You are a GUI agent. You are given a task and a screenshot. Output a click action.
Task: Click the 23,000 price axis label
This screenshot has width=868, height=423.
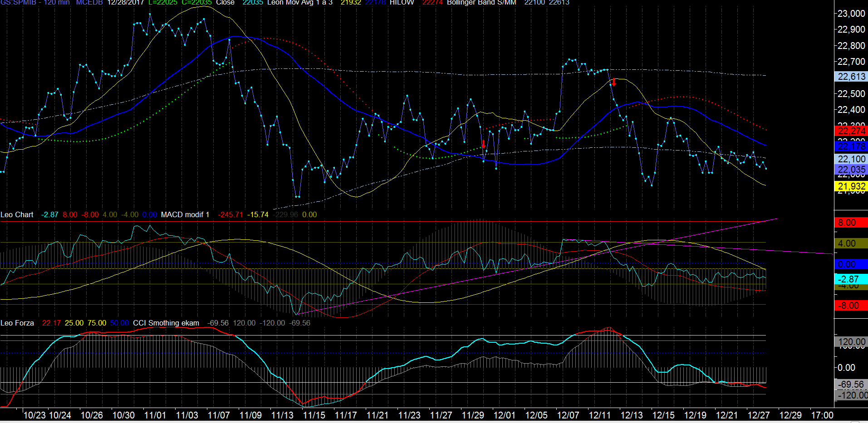(851, 14)
